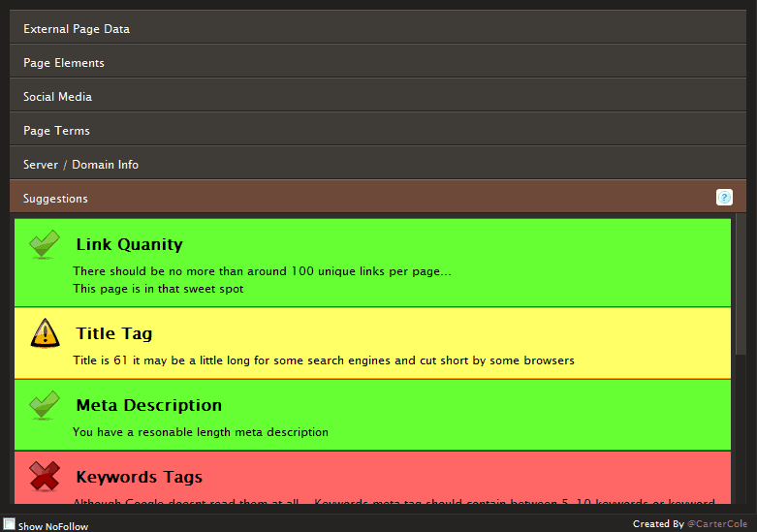Image resolution: width=757 pixels, height=532 pixels.
Task: Open the @CarterCole creator link
Action: 718,524
